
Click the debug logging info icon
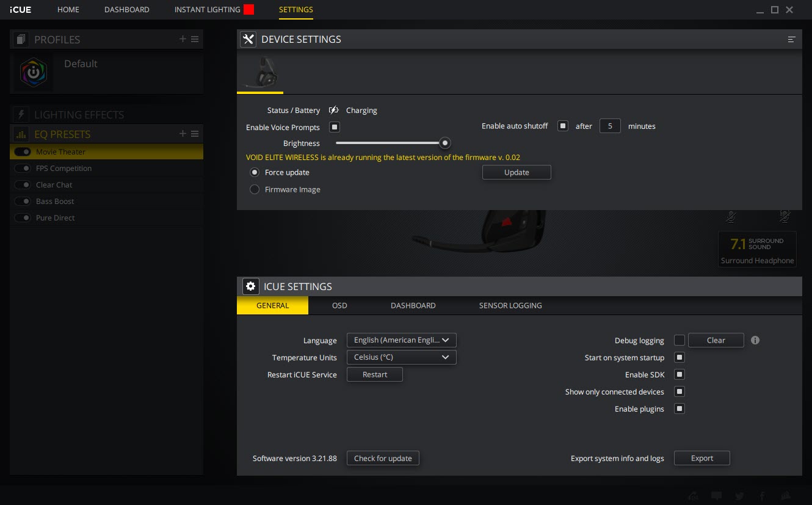tap(755, 340)
